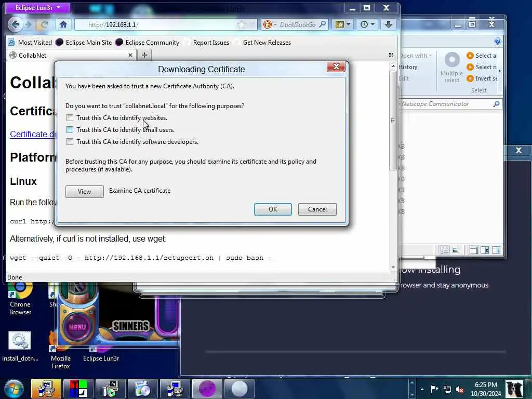Viewport: 532px width, 399px height.
Task: Show hidden tray icons arrow
Action: (x=422, y=389)
